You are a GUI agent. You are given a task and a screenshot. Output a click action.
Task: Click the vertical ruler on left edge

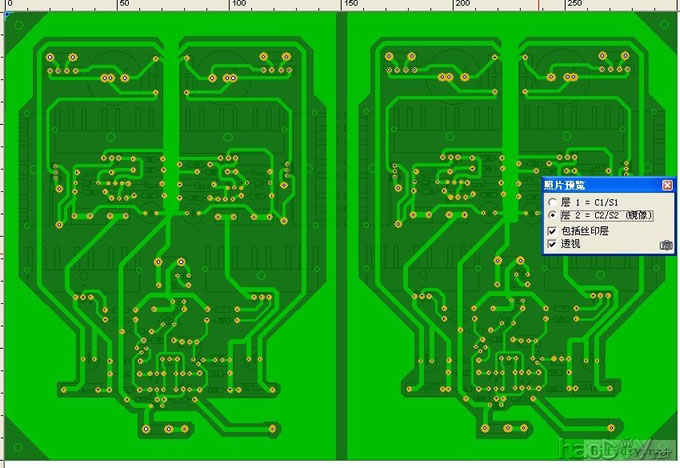click(2, 240)
